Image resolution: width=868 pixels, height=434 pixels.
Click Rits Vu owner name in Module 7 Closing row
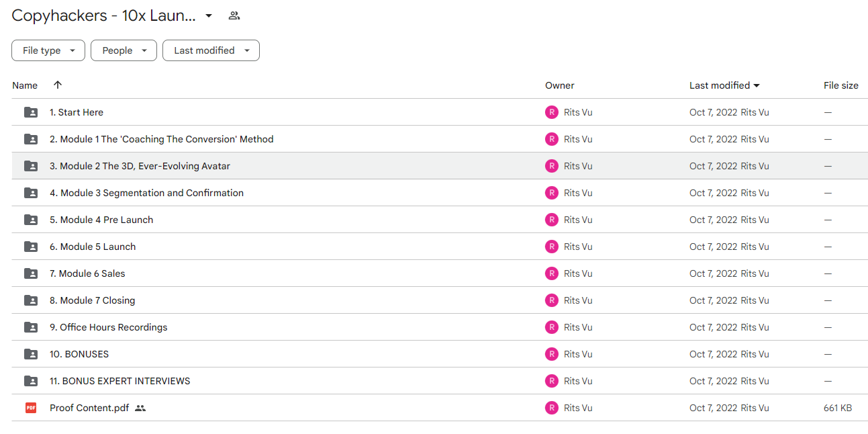point(578,300)
